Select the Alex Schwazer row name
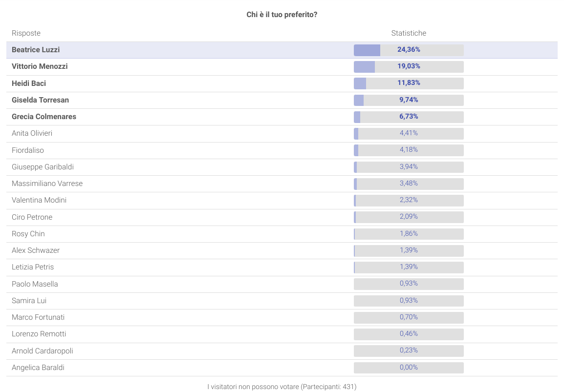The image size is (564, 392). click(36, 250)
